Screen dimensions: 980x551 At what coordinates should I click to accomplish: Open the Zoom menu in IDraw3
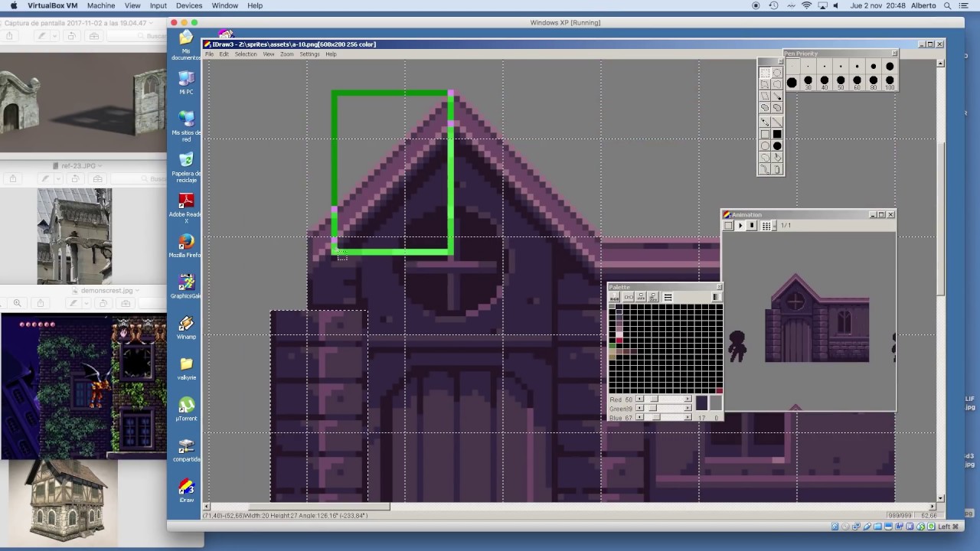tap(286, 54)
